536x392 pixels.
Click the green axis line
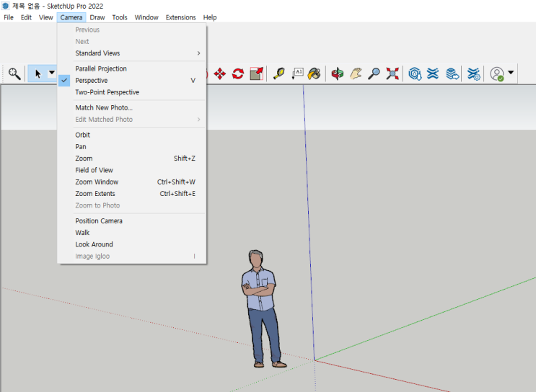(x=426, y=318)
